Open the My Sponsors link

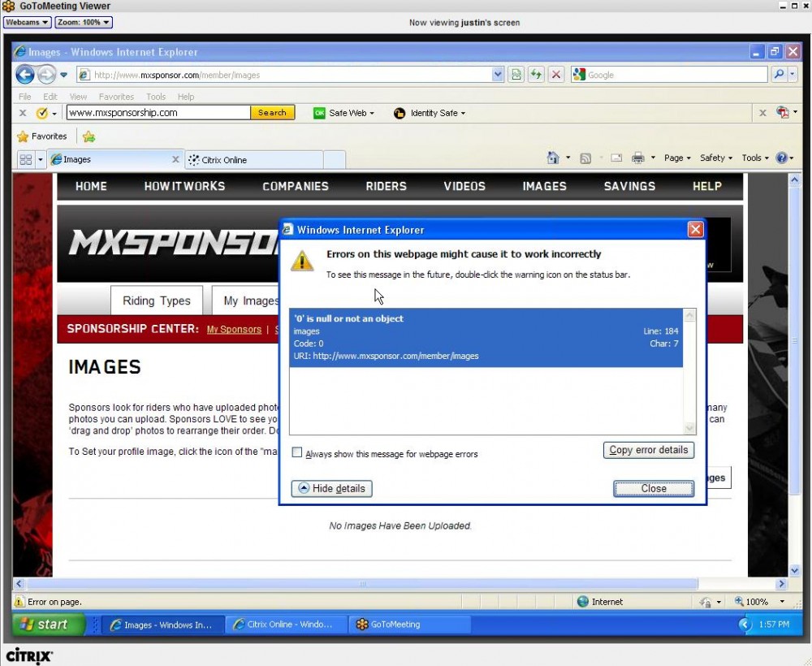[x=234, y=330]
